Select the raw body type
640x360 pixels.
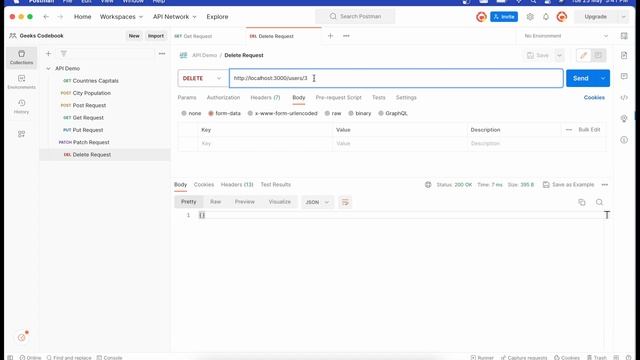pos(333,113)
